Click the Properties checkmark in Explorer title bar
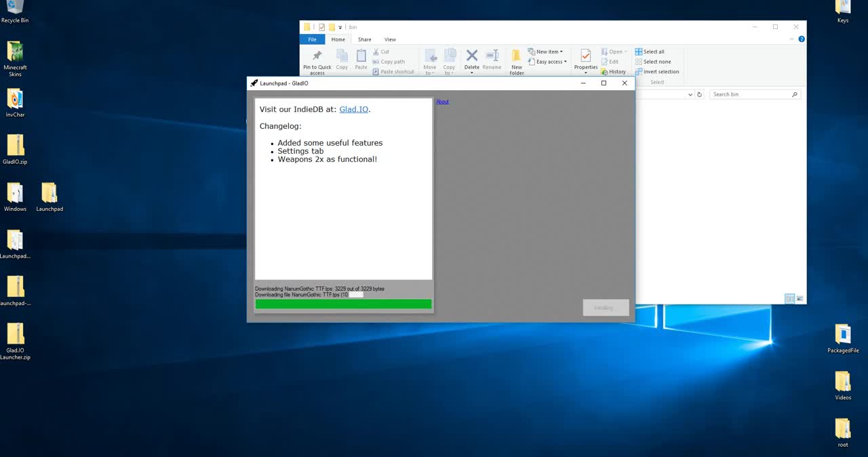This screenshot has width=868, height=457. click(x=322, y=27)
